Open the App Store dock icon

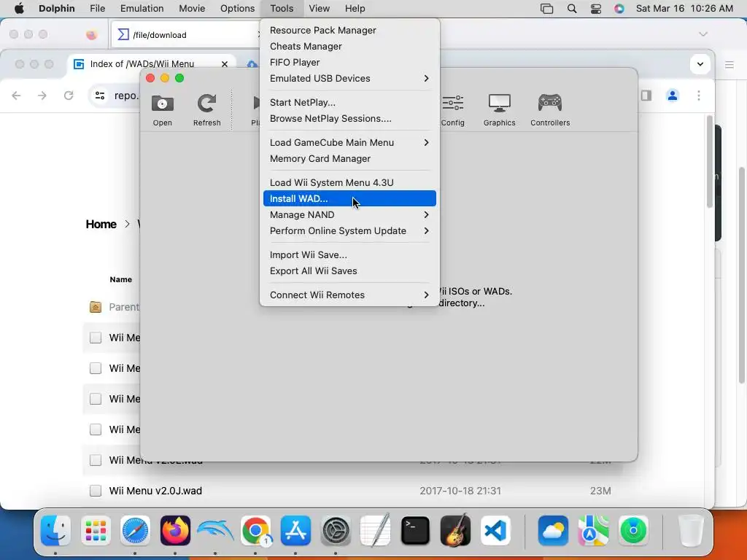tap(295, 531)
